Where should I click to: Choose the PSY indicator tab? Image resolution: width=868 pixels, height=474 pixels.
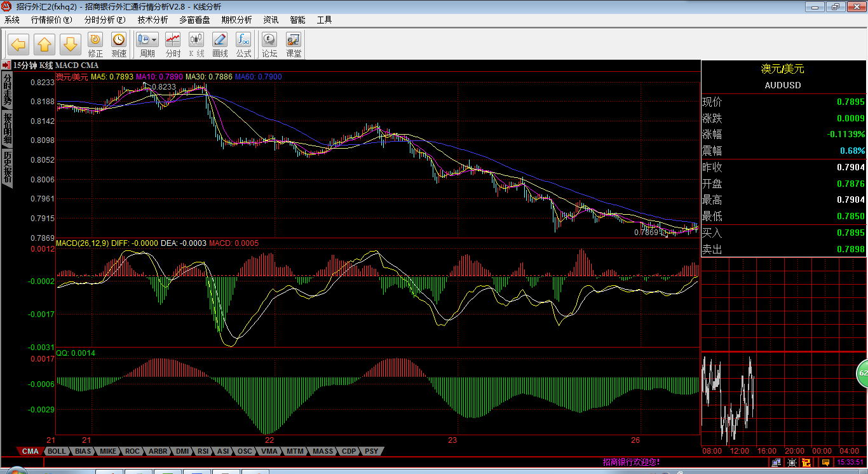point(371,451)
